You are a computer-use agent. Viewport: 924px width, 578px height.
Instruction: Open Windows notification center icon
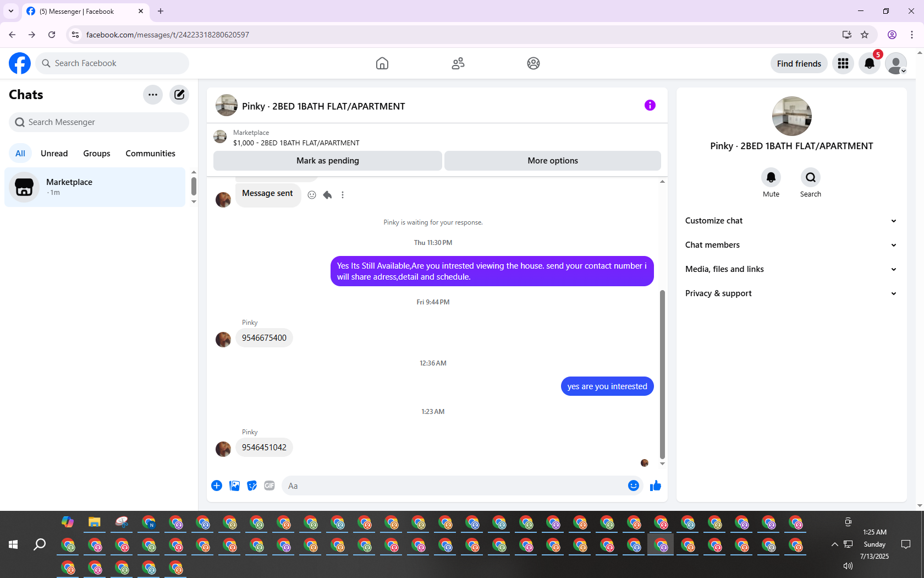coord(906,544)
